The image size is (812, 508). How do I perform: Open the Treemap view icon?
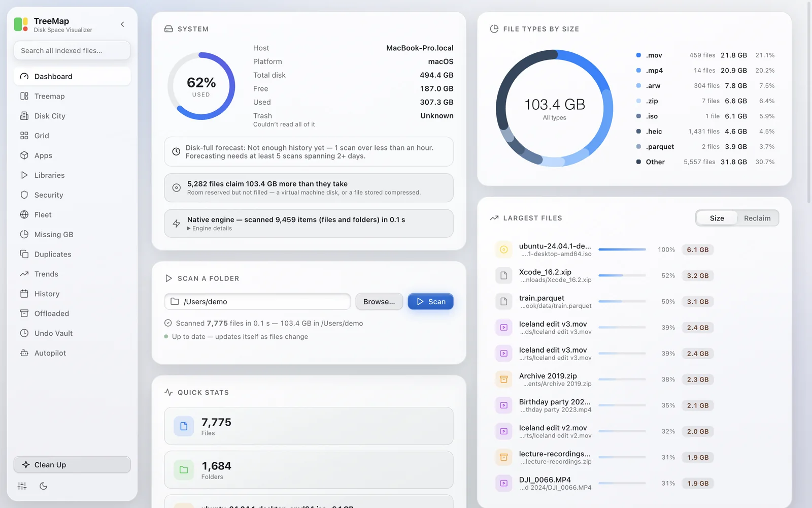tap(24, 96)
